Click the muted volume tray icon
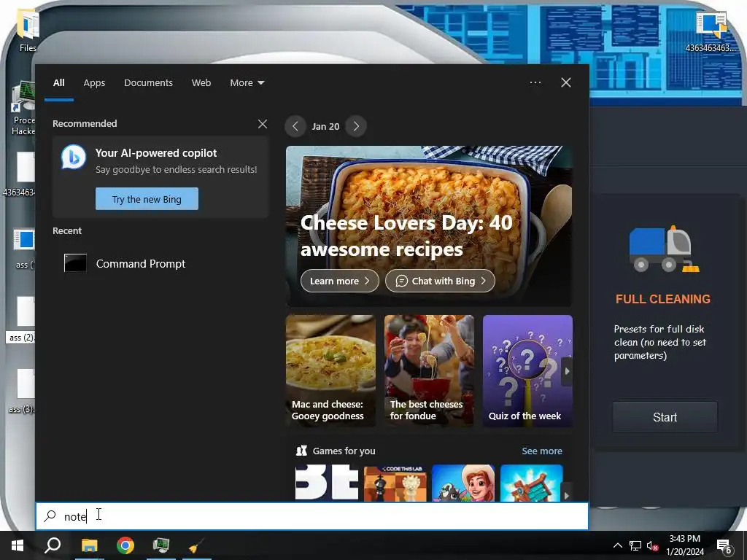The width and height of the screenshot is (747, 560). [653, 545]
